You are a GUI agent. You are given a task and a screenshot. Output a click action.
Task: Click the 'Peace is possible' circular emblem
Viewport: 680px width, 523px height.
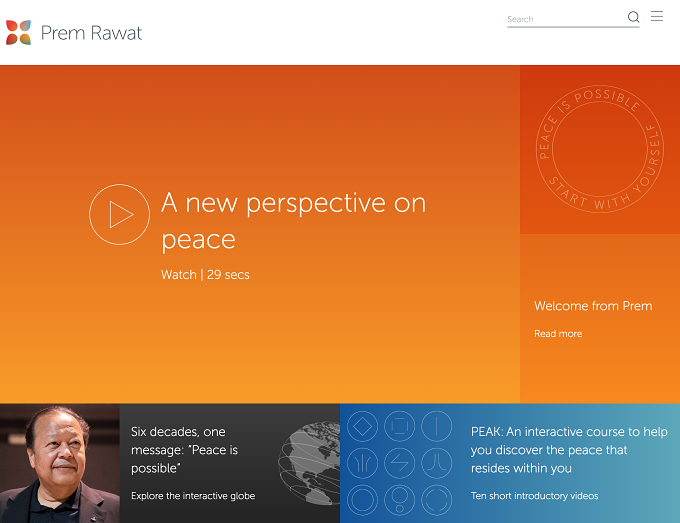pos(600,149)
